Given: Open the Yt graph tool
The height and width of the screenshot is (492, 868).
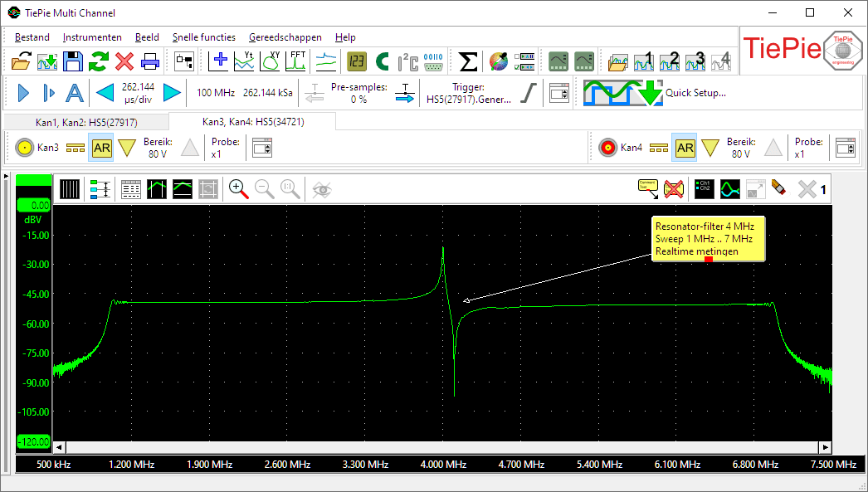Looking at the screenshot, I should click(x=241, y=61).
